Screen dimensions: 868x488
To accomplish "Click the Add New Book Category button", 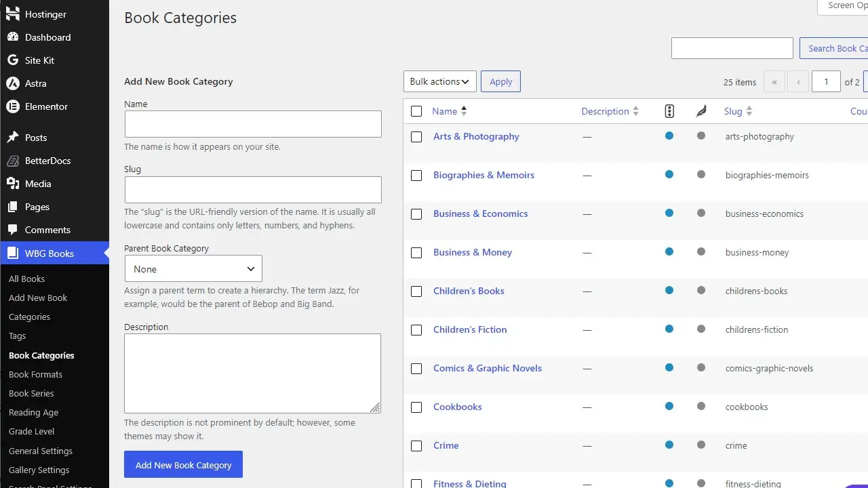I will click(x=183, y=465).
